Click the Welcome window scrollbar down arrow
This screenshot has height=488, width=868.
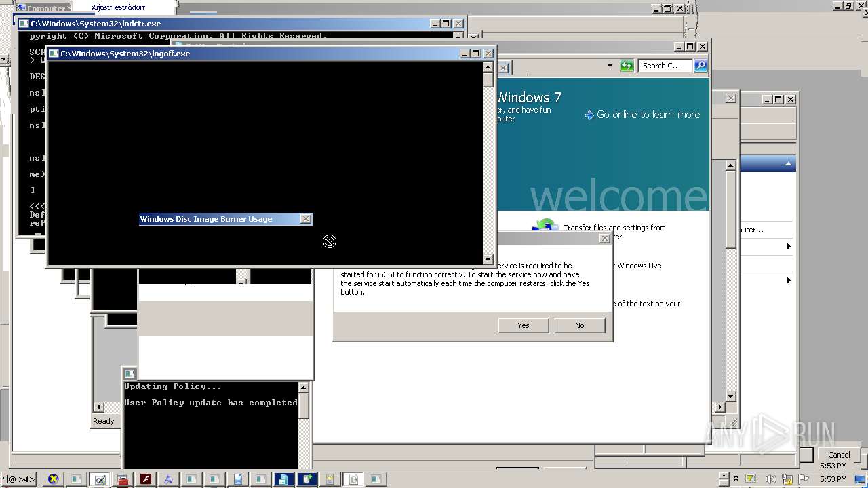pos(730,396)
